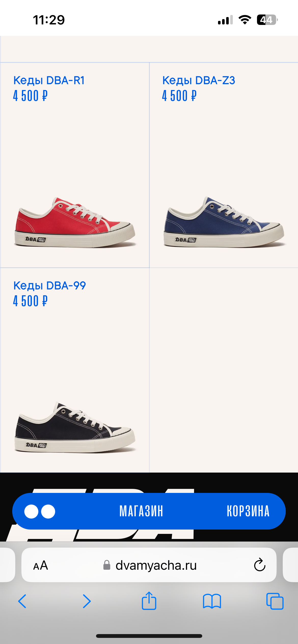Open the Кеды DBA-99 product link

50,286
